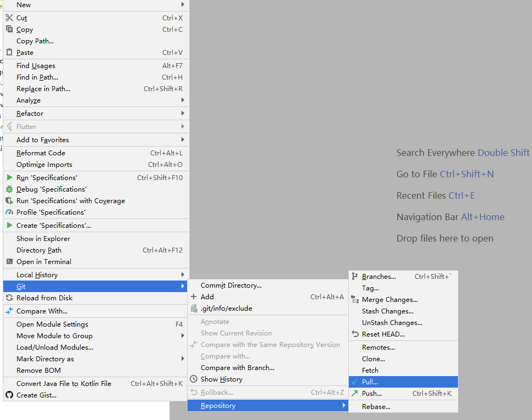532x420 pixels.
Task: Click the Run 'Specifications' with Coverage icon
Action: pos(10,200)
